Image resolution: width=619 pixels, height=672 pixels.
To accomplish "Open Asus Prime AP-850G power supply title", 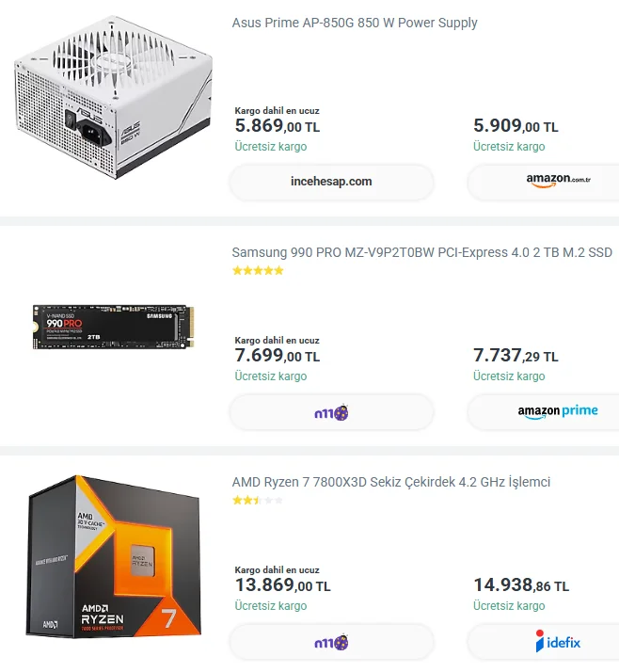I will [355, 23].
